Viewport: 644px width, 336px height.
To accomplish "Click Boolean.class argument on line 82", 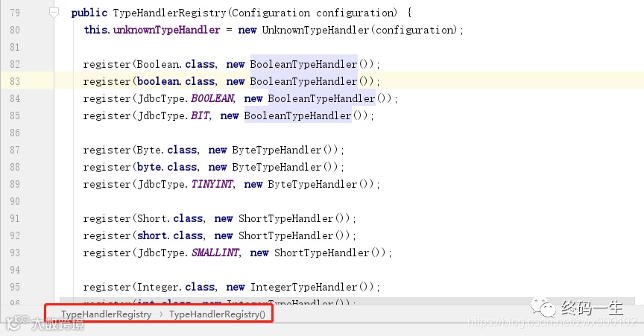I will [176, 65].
